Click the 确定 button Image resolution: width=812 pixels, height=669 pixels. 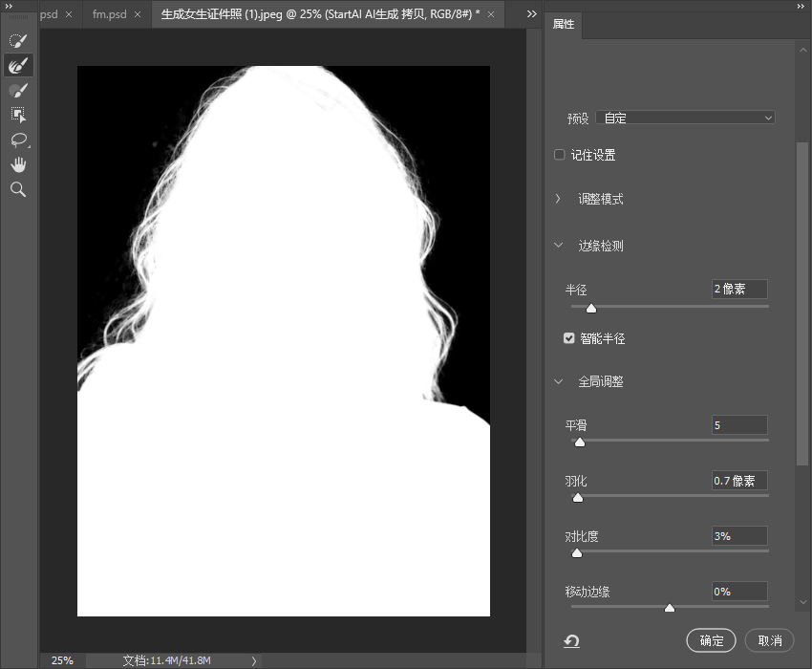(711, 640)
